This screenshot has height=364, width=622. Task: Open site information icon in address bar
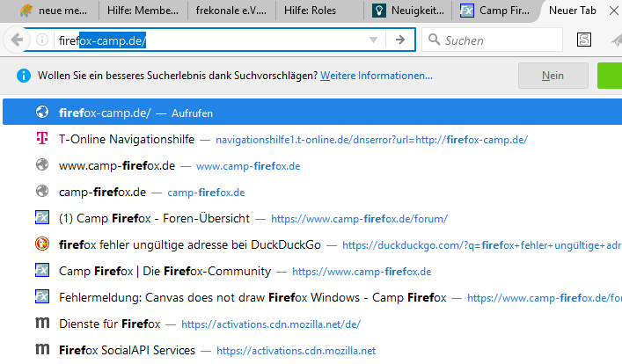42,40
